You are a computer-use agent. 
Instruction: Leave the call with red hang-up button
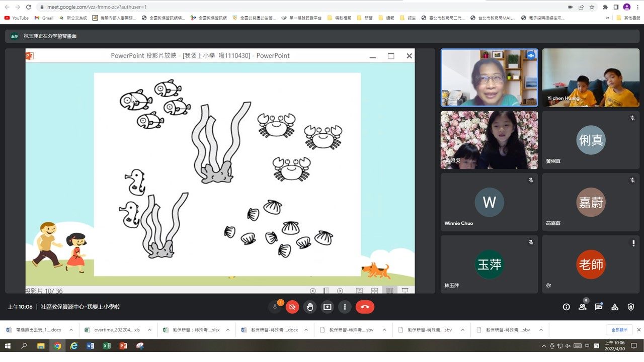365,307
